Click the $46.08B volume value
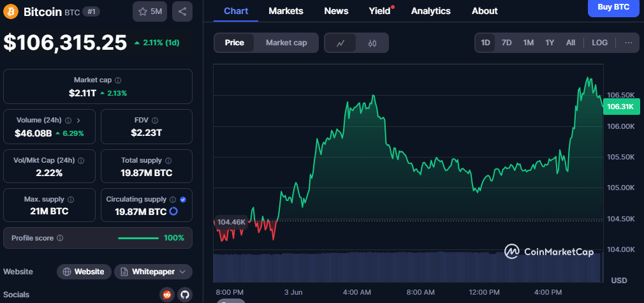This screenshot has height=303, width=644. (33, 133)
